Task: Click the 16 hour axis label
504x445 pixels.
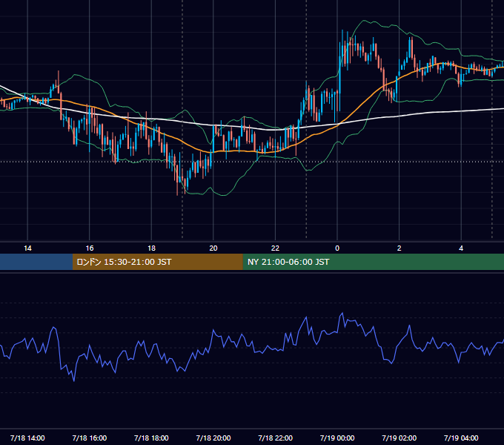Action: (90, 248)
